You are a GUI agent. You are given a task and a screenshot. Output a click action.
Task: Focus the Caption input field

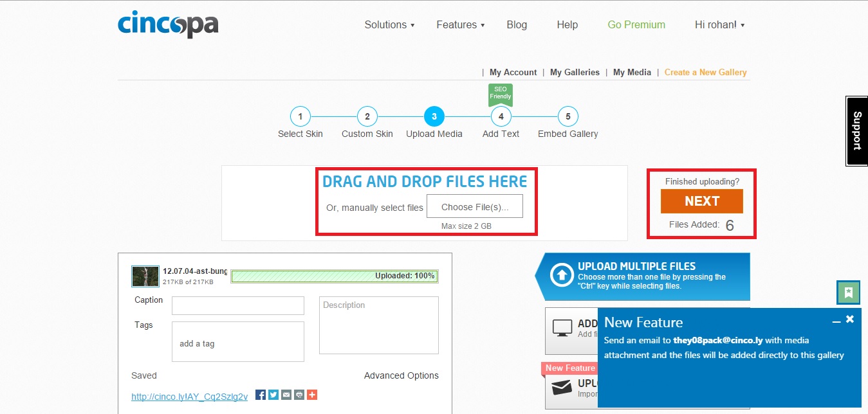tap(238, 305)
